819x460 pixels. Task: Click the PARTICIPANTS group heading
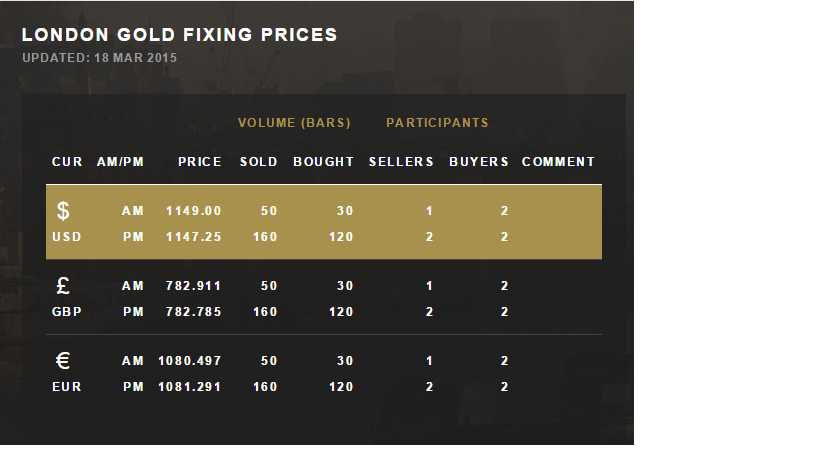438,123
